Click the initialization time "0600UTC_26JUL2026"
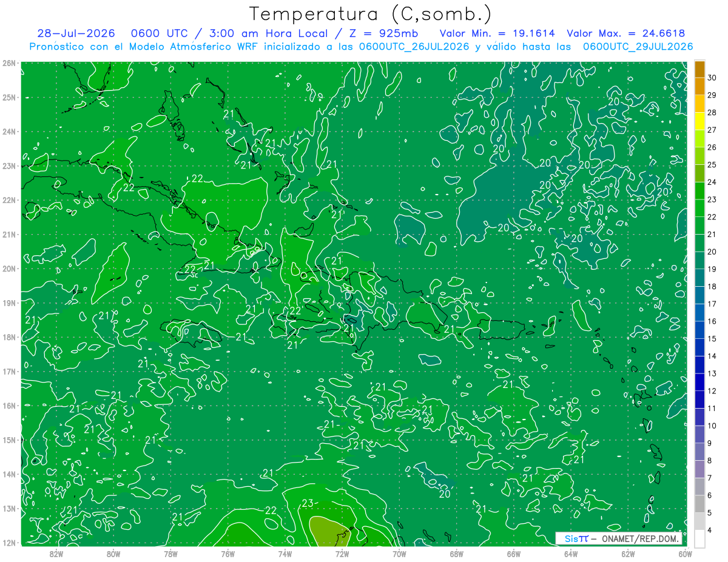The width and height of the screenshot is (728, 562). [x=414, y=46]
